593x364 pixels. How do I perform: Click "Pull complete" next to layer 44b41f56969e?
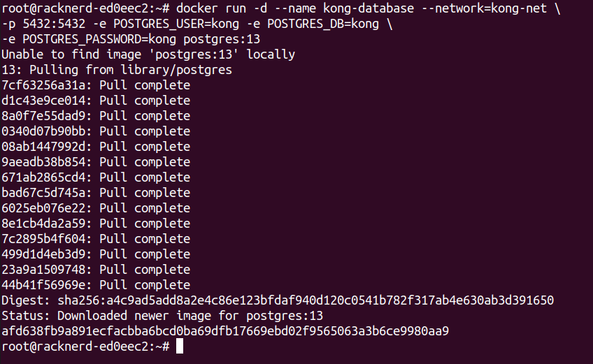[x=145, y=285]
